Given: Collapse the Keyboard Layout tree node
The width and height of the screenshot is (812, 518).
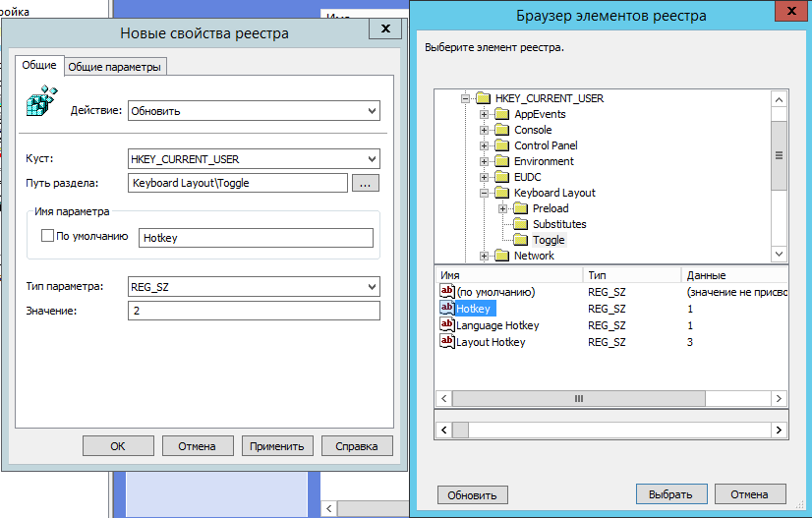Looking at the screenshot, I should tap(484, 193).
